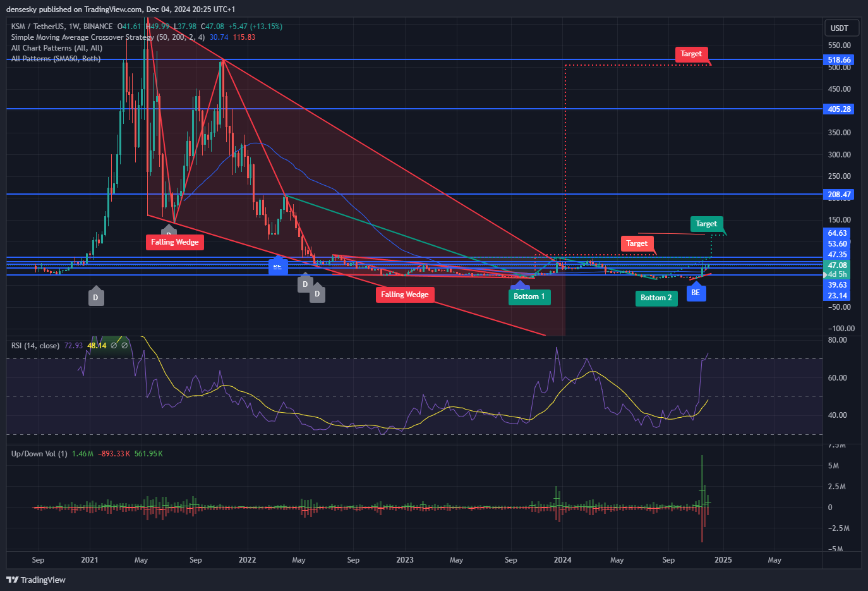Image resolution: width=868 pixels, height=591 pixels.
Task: Click the 405.28 price label
Action: (840, 109)
